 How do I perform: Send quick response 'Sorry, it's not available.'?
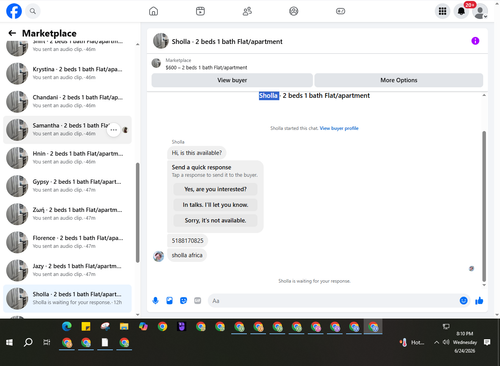coord(215,220)
